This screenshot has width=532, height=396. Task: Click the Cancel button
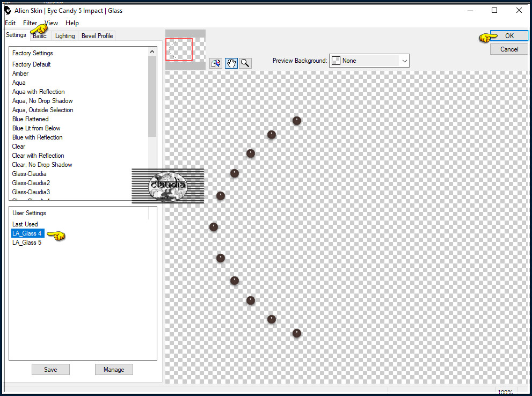[509, 49]
